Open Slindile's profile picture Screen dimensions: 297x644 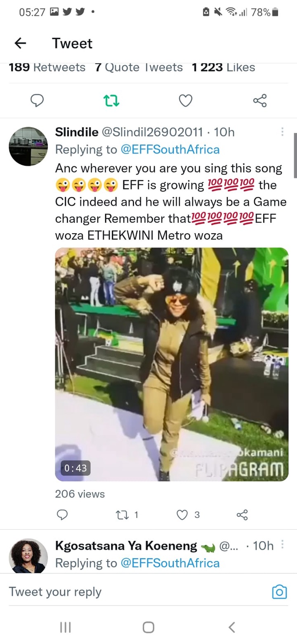(28, 147)
